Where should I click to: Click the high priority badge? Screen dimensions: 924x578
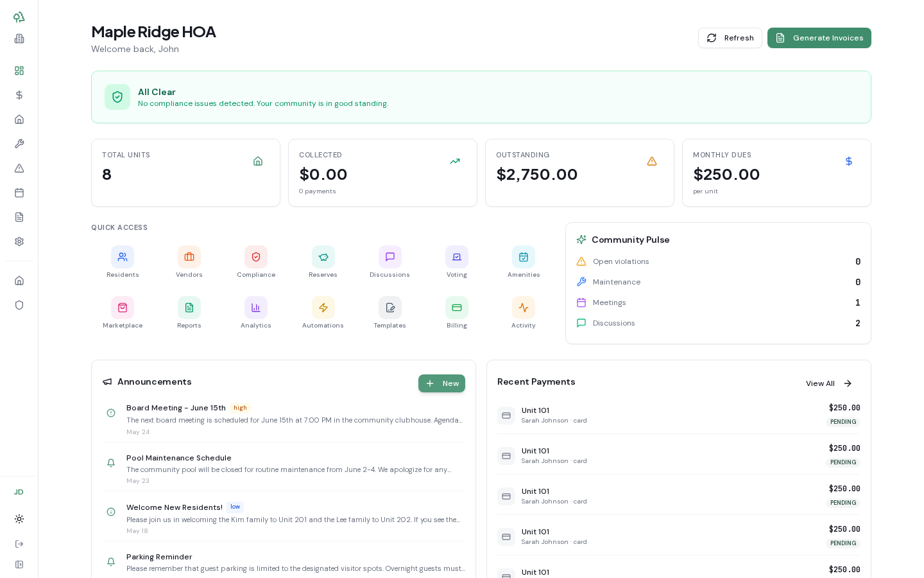click(240, 408)
